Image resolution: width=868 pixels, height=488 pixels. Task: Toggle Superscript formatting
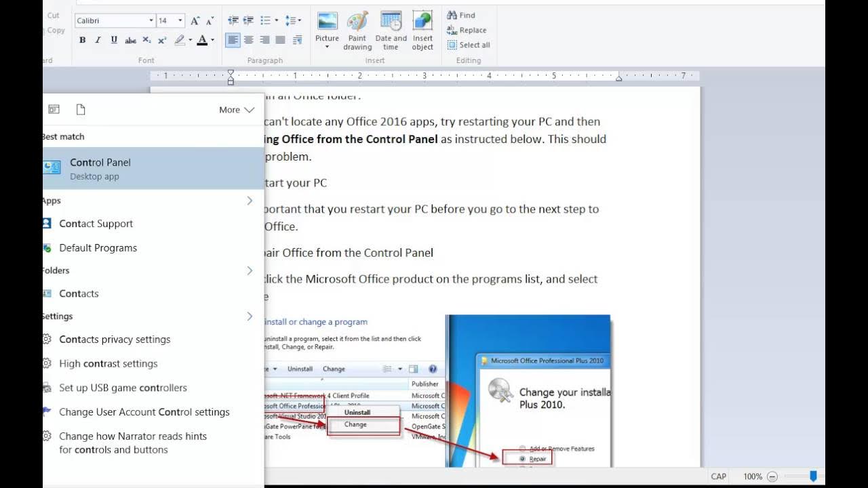[x=162, y=41]
